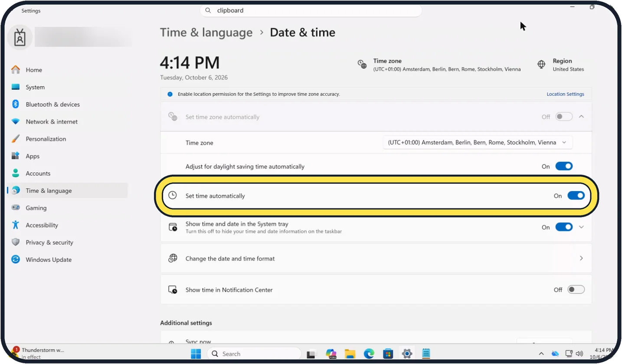Click the Settings search box
Viewport: 622px width, 364px height.
click(311, 10)
